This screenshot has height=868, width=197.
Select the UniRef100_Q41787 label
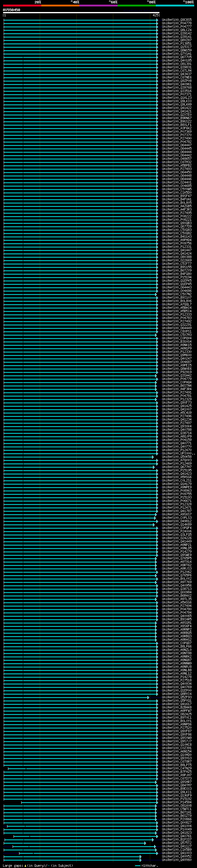click(176, 511)
